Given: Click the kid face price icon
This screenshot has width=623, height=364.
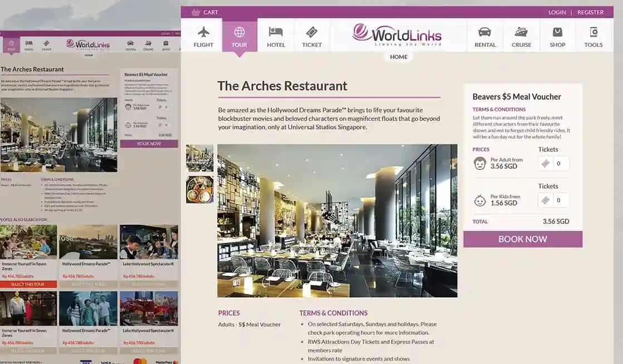Looking at the screenshot, I should pyautogui.click(x=480, y=200).
